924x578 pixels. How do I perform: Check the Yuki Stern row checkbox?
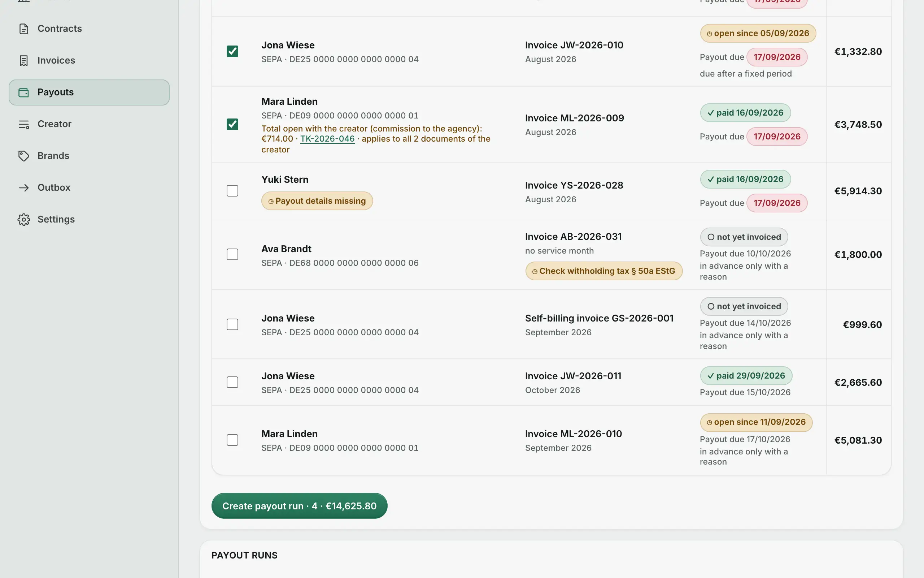click(232, 191)
